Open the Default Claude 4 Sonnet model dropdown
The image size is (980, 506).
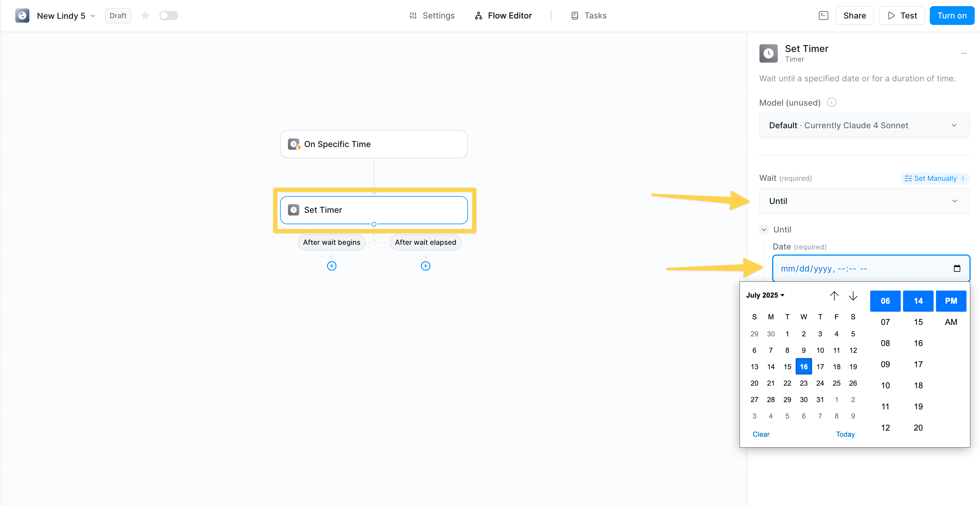(x=864, y=125)
